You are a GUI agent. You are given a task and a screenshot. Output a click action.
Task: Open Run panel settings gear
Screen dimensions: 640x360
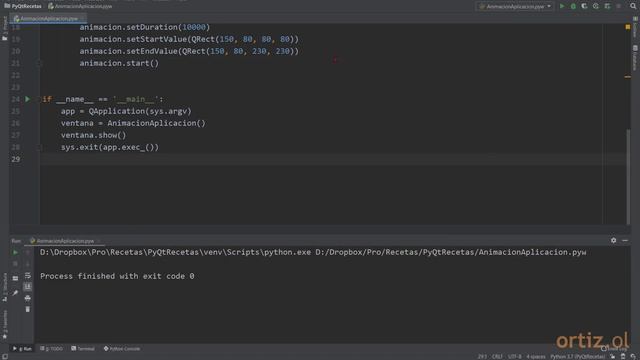(x=613, y=240)
